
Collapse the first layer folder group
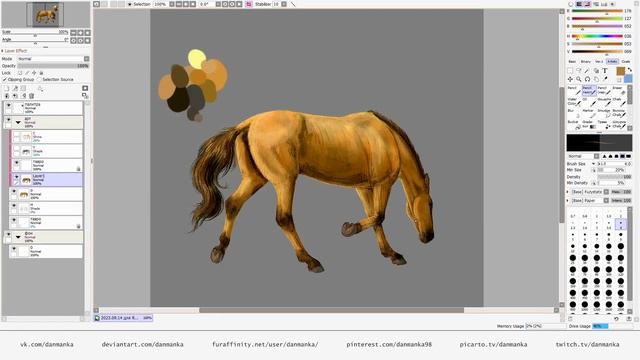(18, 122)
